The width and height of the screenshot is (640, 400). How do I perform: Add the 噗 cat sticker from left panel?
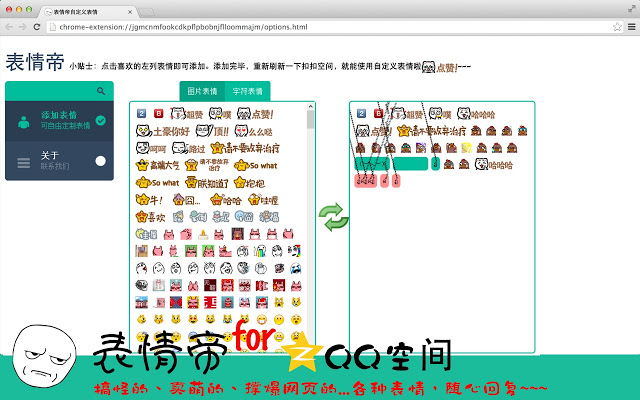[220, 114]
